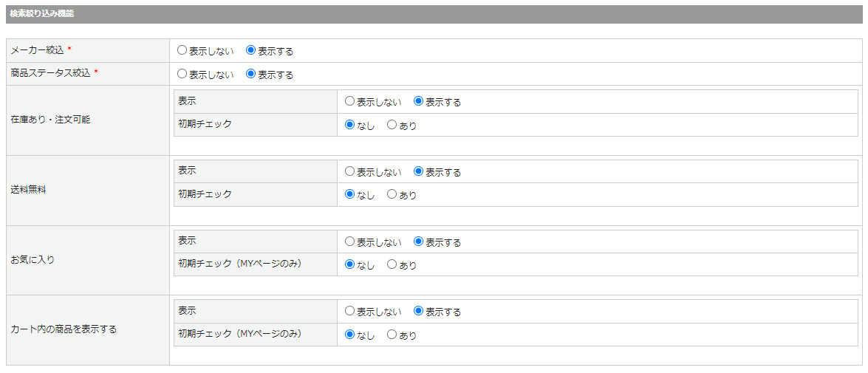Set 送料無料 display to 表示しない

pos(350,171)
